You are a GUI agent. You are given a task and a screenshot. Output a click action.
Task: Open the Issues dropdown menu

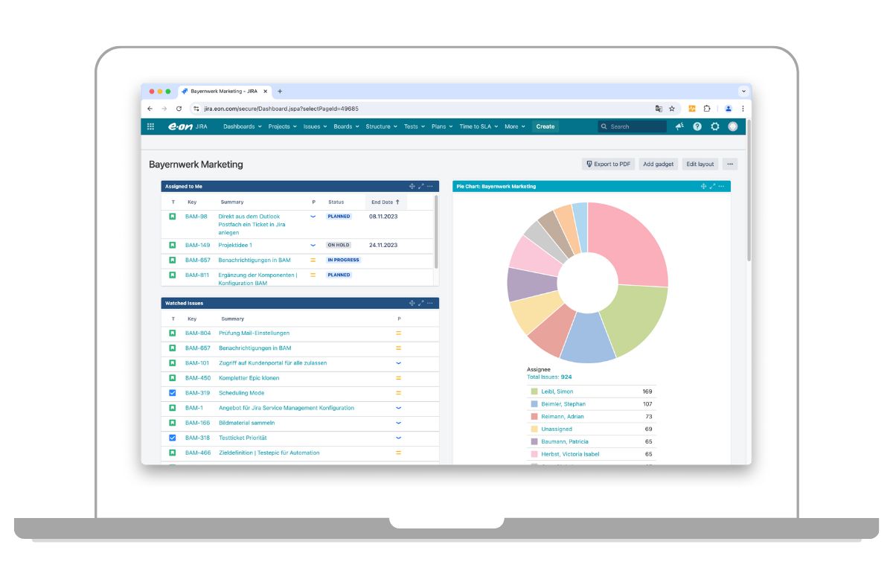pos(315,127)
